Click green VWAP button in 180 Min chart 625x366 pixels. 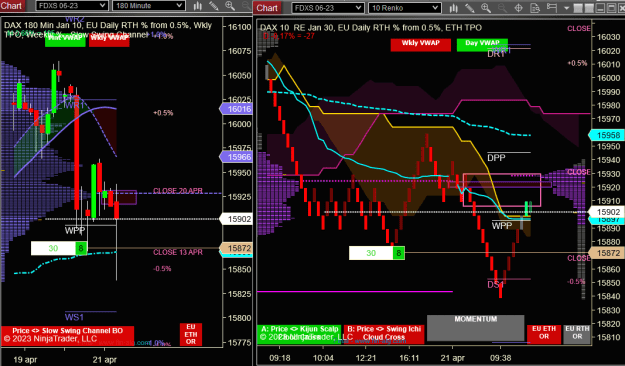[x=65, y=40]
